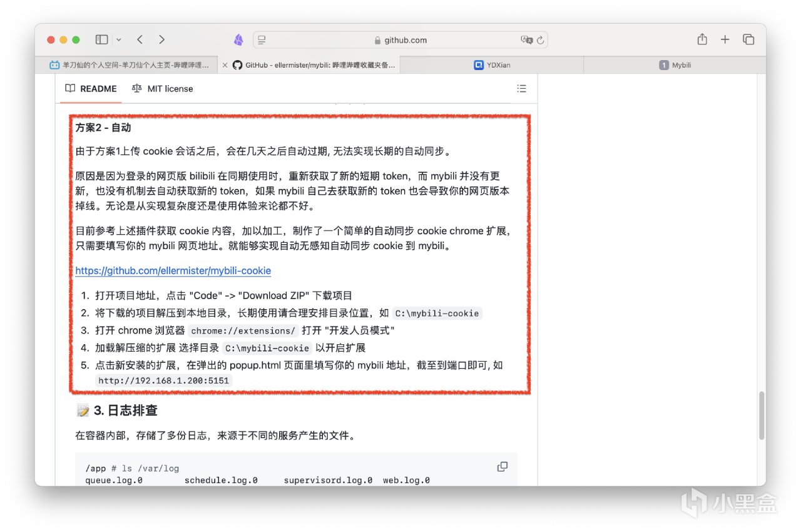801x532 pixels.
Task: Click the /app # ls /var/log command line
Action: [x=132, y=469]
